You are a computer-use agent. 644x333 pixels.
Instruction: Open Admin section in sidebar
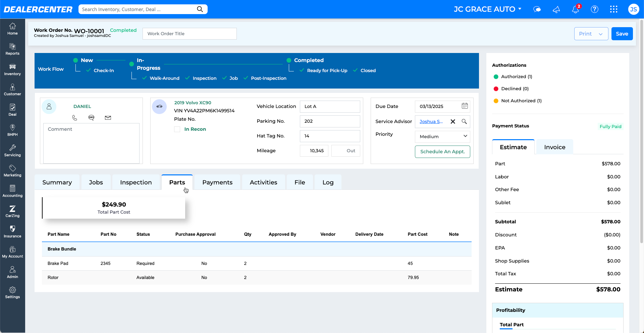tap(12, 272)
